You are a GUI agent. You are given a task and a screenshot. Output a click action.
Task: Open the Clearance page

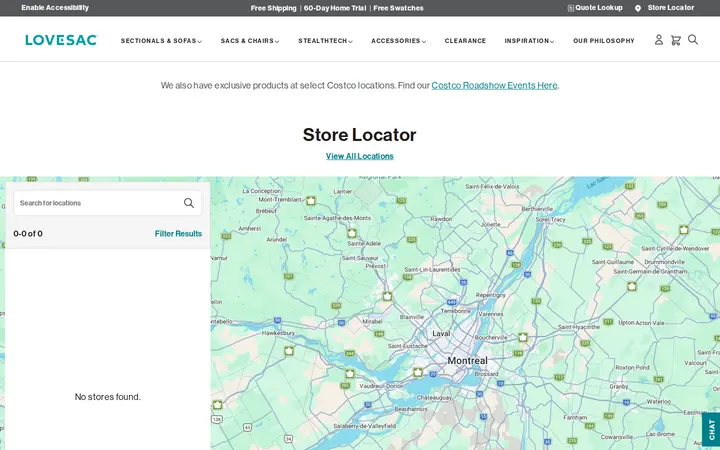tap(465, 41)
